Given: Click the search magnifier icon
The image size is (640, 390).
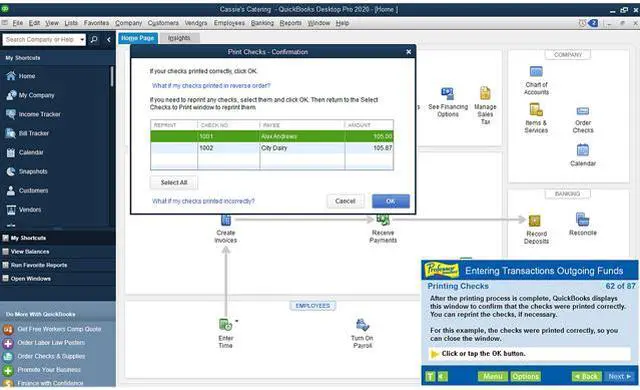Looking at the screenshot, I should [x=94, y=40].
